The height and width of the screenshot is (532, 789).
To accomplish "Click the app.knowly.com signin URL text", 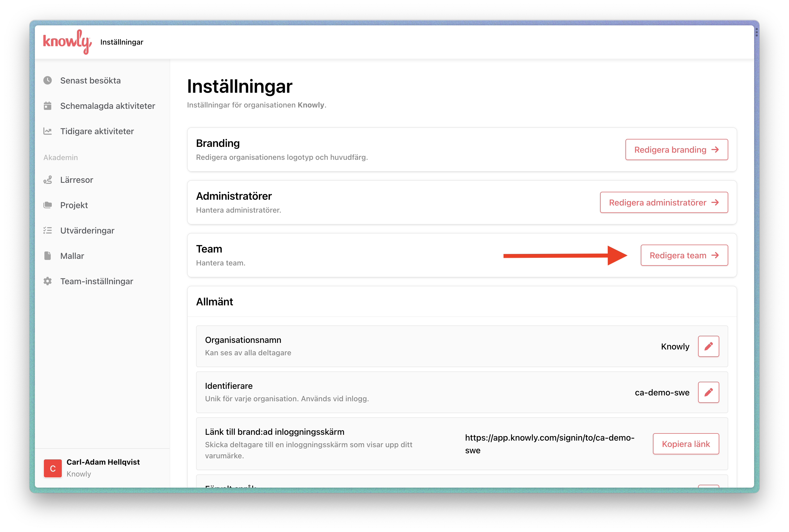I will 549,444.
